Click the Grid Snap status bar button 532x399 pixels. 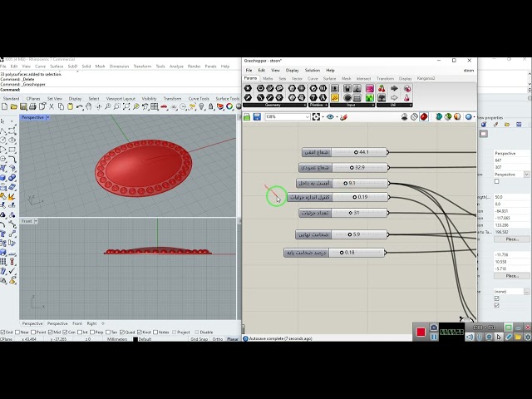199,339
